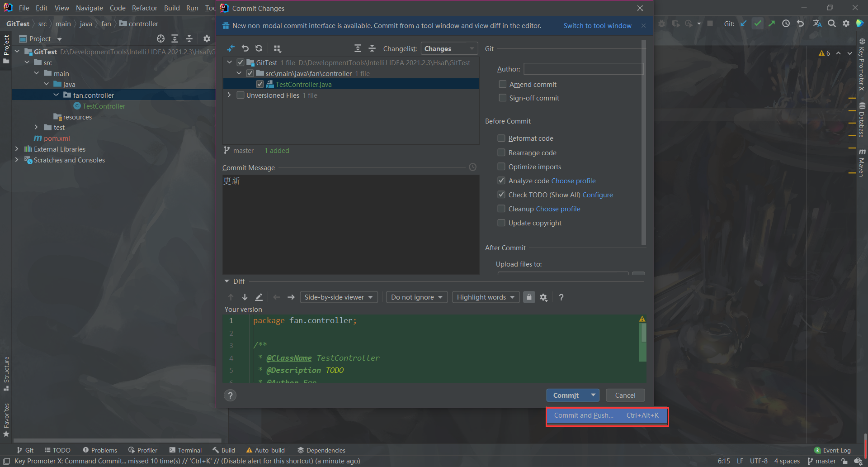Open the Commit button dropdown arrow
The height and width of the screenshot is (467, 868).
(x=593, y=395)
